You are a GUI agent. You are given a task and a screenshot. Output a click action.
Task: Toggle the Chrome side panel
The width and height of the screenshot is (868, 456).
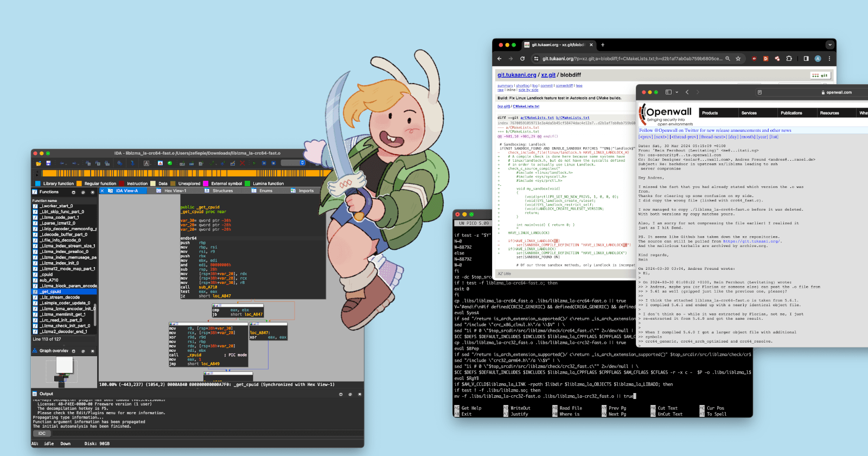click(x=806, y=59)
